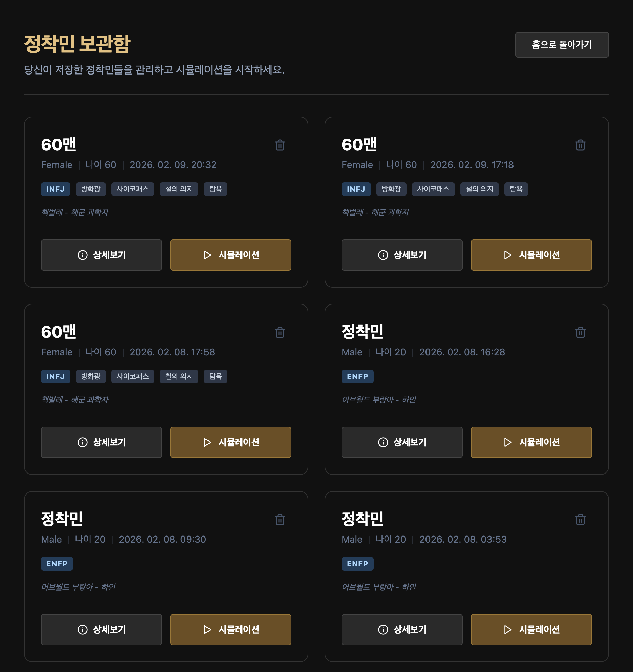This screenshot has height=672, width=633.
Task: Return home via 홈으로 돌아가기 button
Action: point(562,45)
